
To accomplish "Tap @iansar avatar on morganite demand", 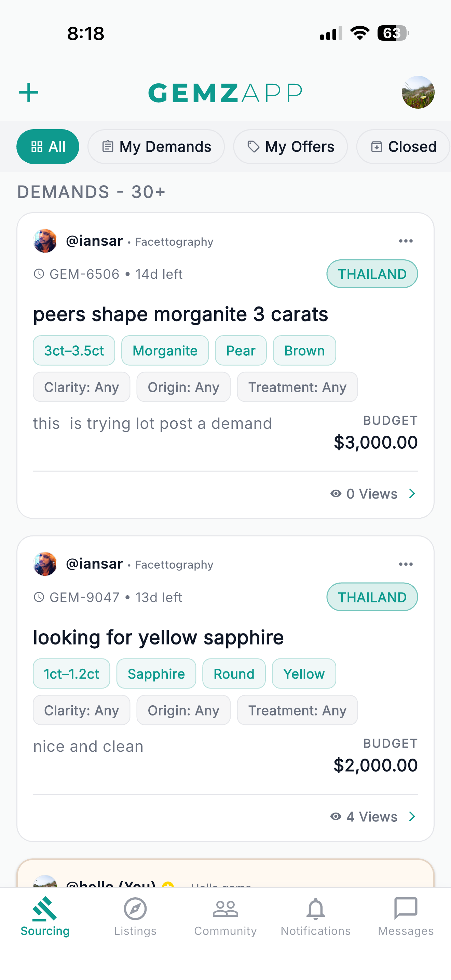I will tap(45, 241).
